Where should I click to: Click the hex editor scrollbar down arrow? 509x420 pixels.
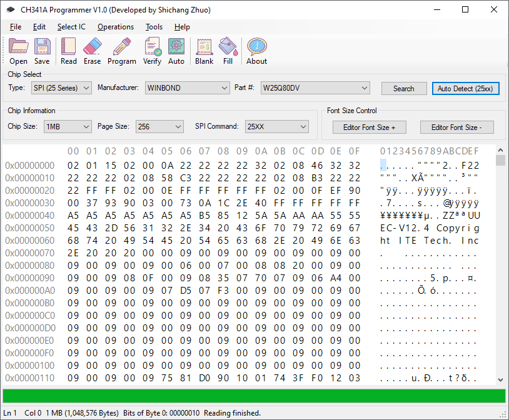click(x=501, y=379)
